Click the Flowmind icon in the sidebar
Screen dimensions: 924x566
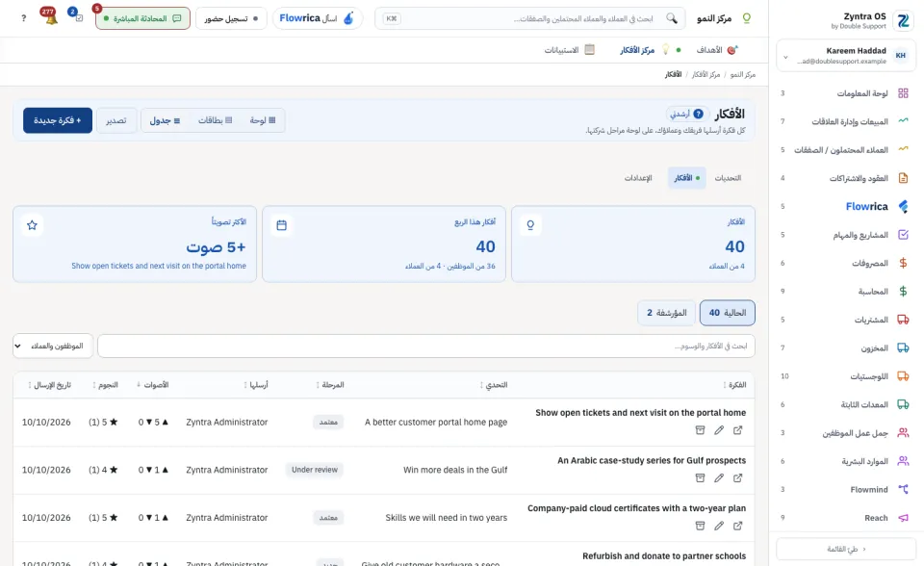coord(903,489)
